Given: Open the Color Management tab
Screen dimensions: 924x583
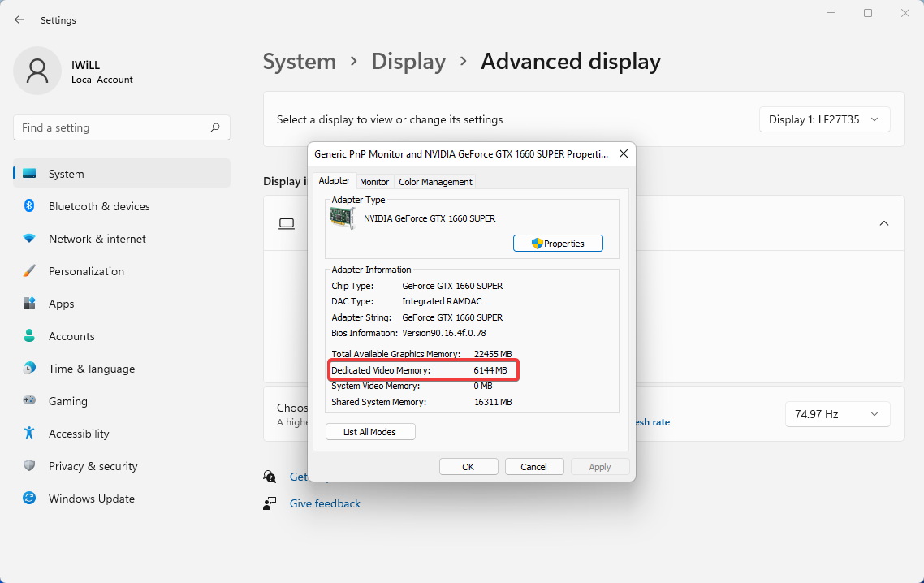Looking at the screenshot, I should 435,181.
